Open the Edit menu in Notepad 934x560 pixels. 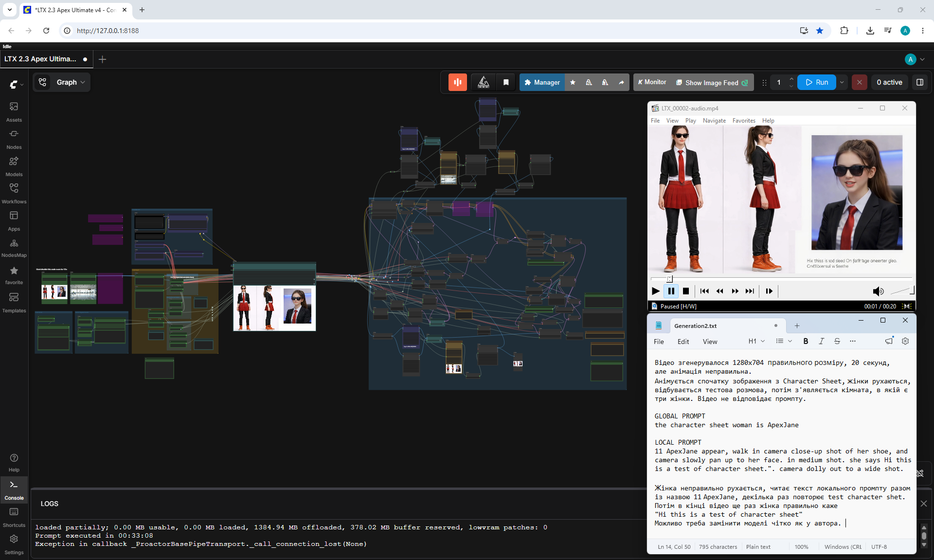(683, 342)
